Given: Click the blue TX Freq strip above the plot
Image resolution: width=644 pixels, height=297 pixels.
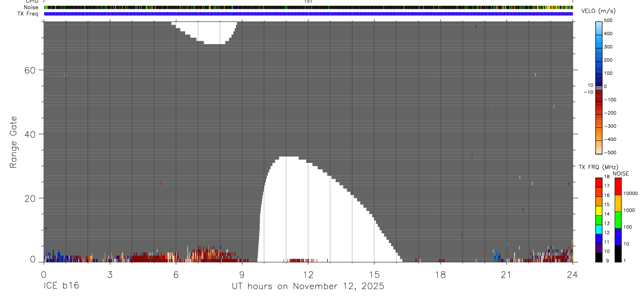Looking at the screenshot, I should 308,14.
